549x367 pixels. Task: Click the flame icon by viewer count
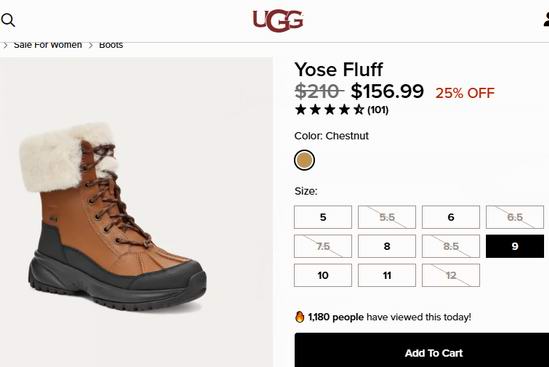[x=300, y=317]
